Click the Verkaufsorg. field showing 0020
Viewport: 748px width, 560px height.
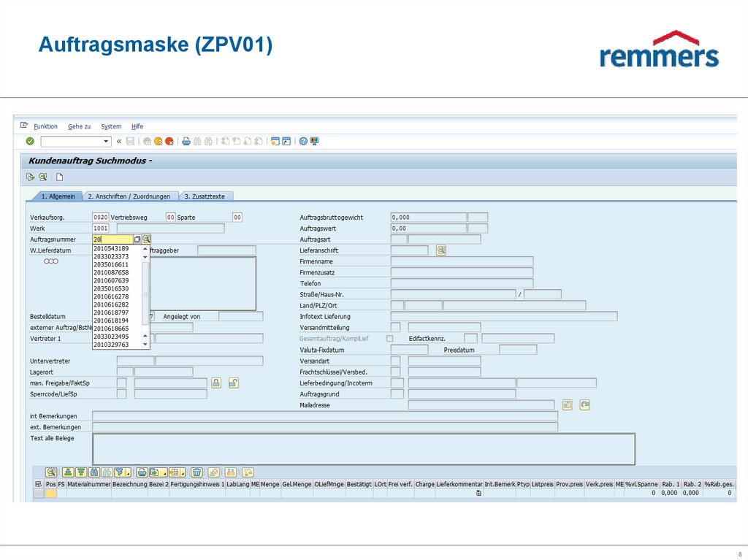101,218
